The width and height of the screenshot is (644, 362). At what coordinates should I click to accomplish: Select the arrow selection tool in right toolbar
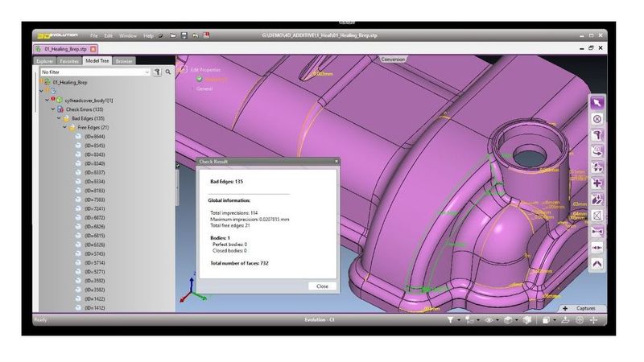click(597, 103)
